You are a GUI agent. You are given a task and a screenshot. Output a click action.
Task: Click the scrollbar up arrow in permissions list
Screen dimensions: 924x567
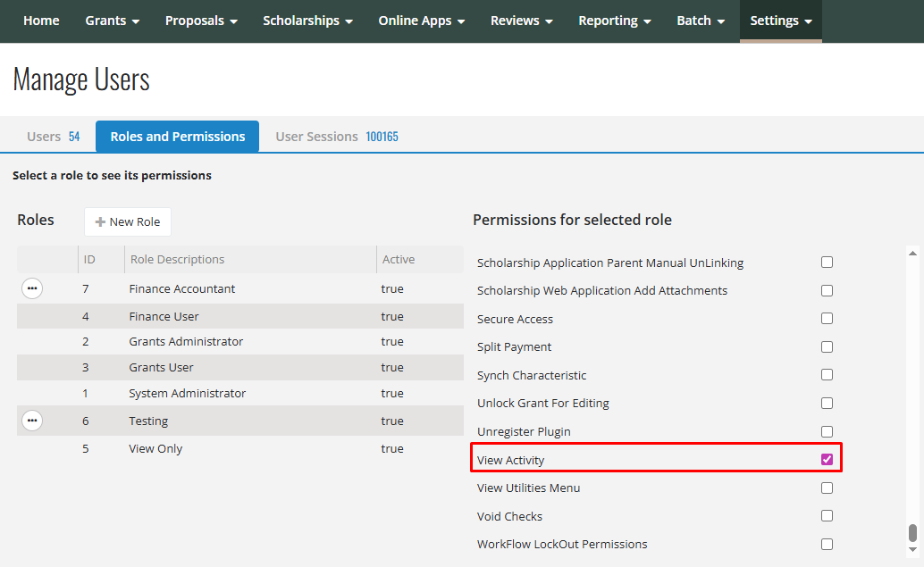(x=912, y=254)
